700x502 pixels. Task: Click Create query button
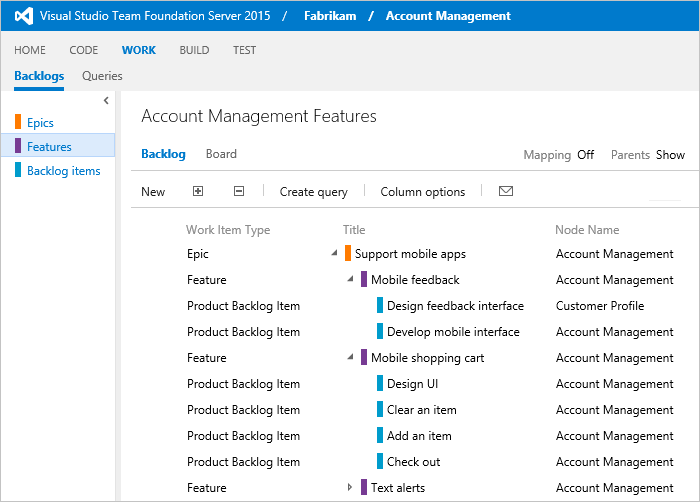[313, 192]
